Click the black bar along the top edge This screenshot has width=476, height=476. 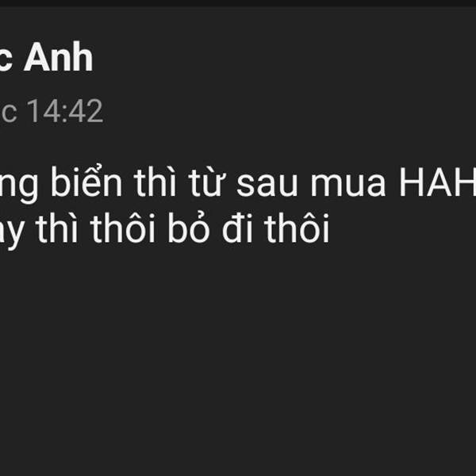pyautogui.click(x=238, y=3)
